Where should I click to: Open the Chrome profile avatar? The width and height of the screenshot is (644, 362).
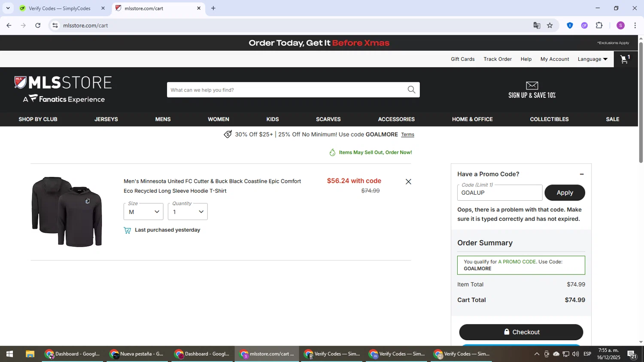620,25
